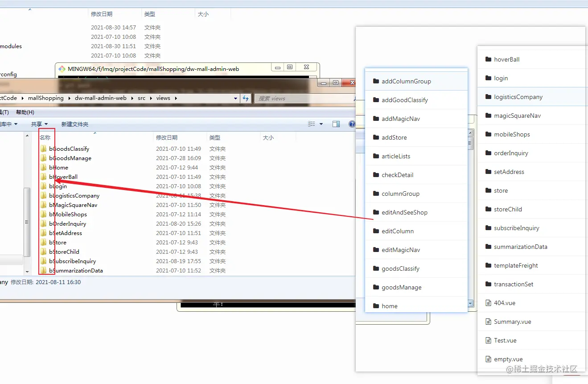Open the 共享 dropdown in Explorer toolbar

39,124
